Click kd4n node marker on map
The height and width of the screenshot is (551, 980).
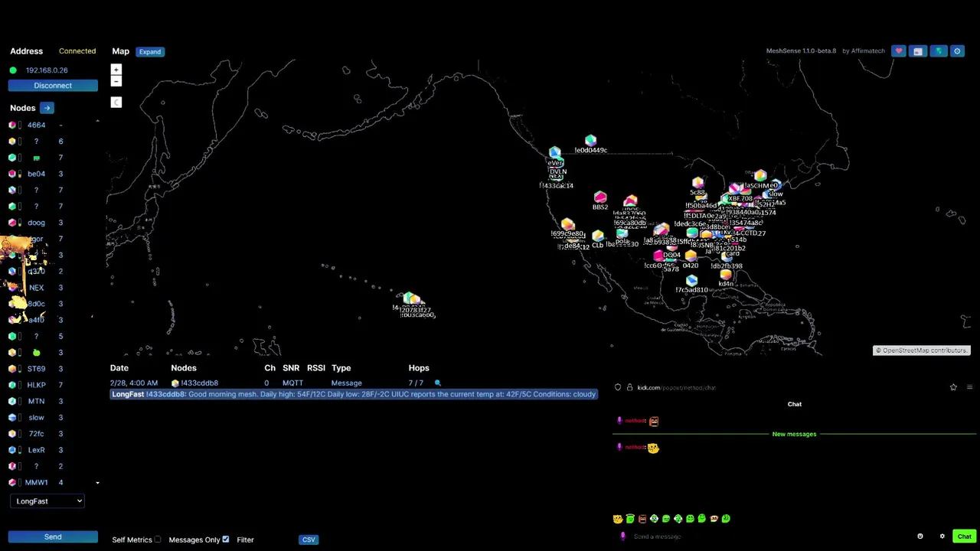click(x=726, y=275)
